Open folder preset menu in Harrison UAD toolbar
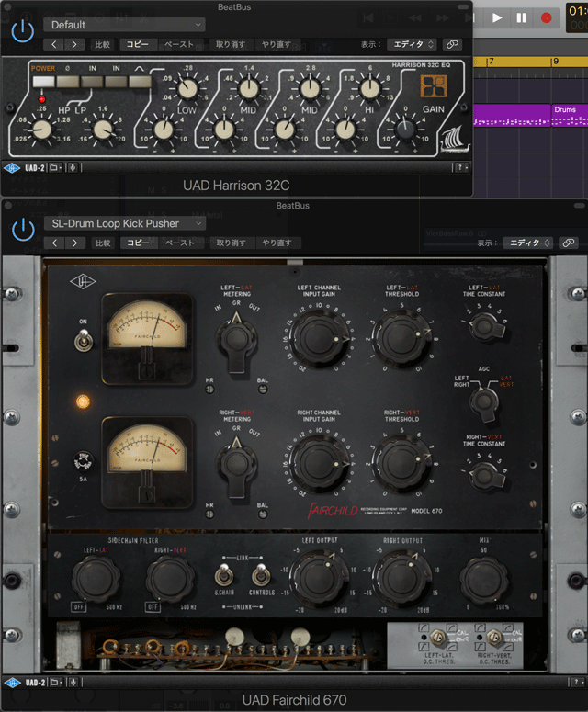 [x=55, y=168]
